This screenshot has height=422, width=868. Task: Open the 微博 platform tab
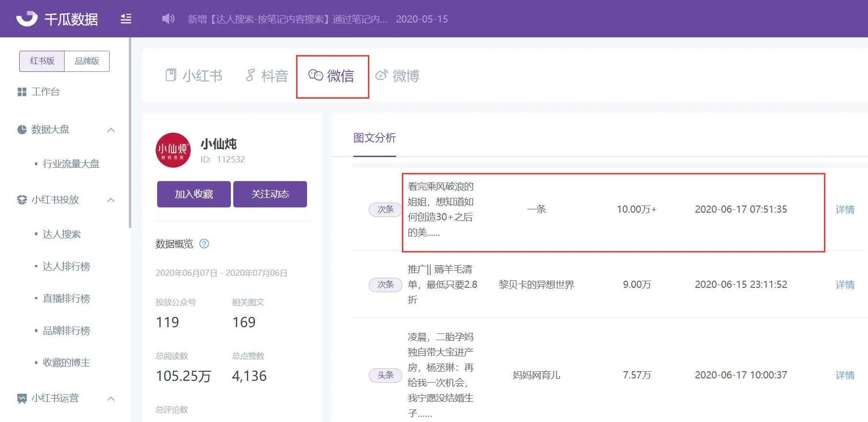[x=398, y=76]
